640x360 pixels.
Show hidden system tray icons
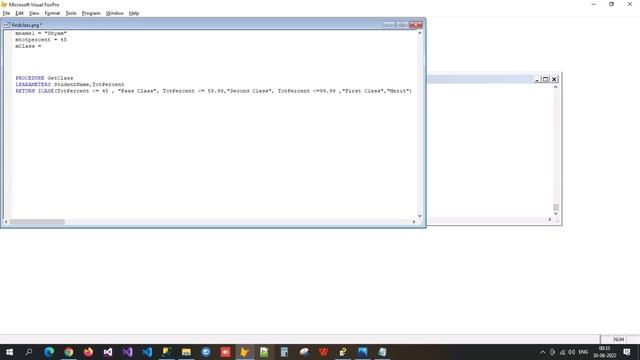tap(542, 352)
